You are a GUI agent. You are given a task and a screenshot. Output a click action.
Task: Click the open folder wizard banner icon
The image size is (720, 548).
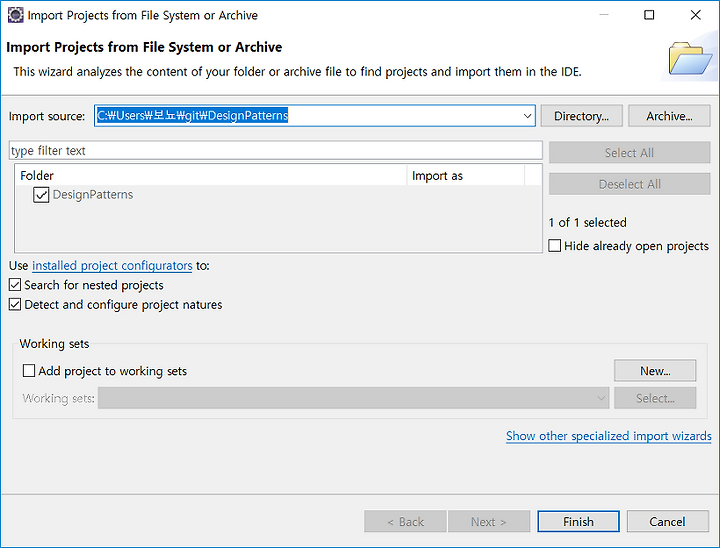(x=690, y=58)
